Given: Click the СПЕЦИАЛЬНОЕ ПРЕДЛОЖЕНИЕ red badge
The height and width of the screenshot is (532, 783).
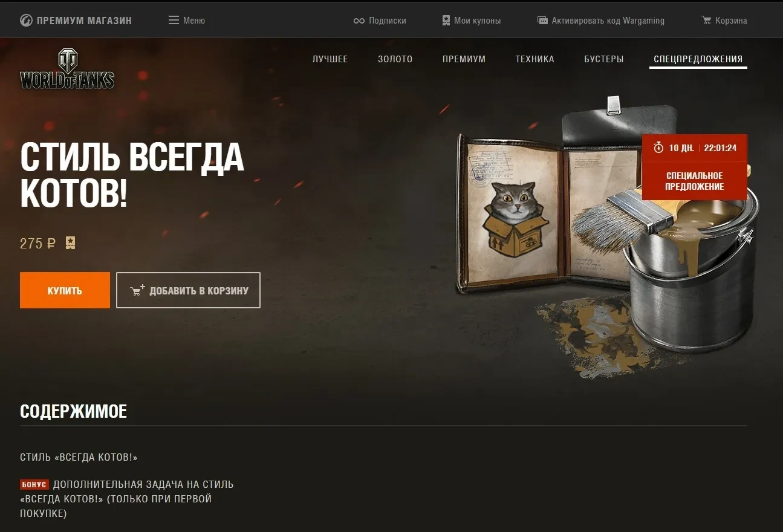Looking at the screenshot, I should (x=694, y=181).
